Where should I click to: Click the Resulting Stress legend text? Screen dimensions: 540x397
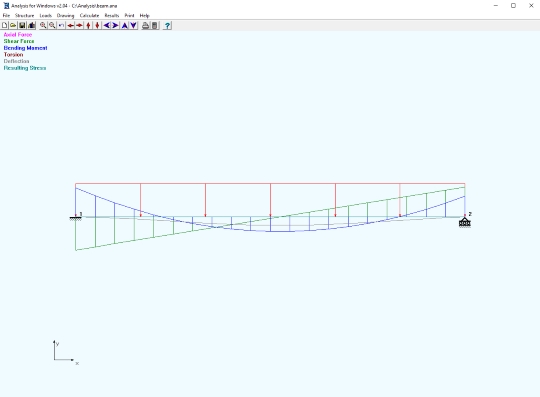(25, 68)
